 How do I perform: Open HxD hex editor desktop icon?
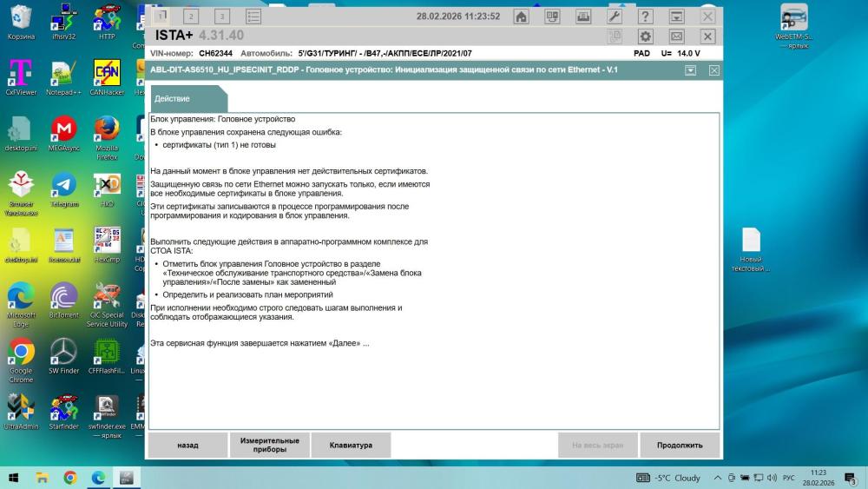coord(107,190)
